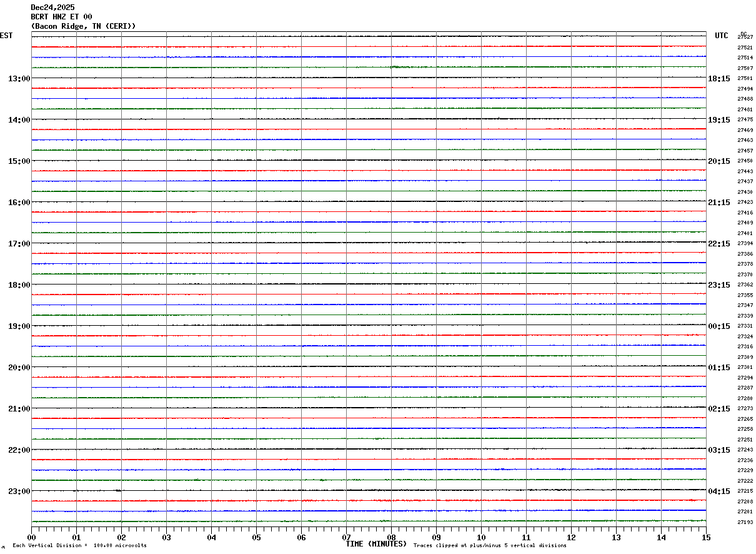Click the '21:00' EST hour label
Image resolution: width=756 pixels, height=554 pixels.
coord(19,409)
